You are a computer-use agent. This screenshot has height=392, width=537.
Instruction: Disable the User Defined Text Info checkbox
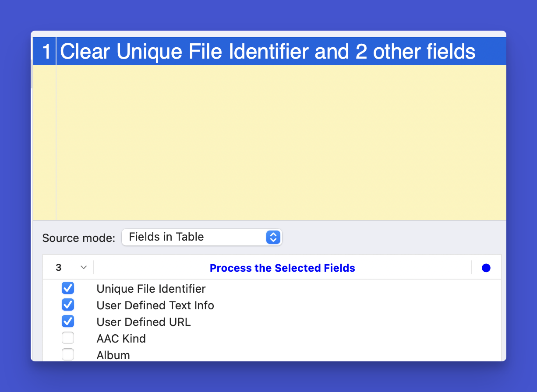(68, 305)
